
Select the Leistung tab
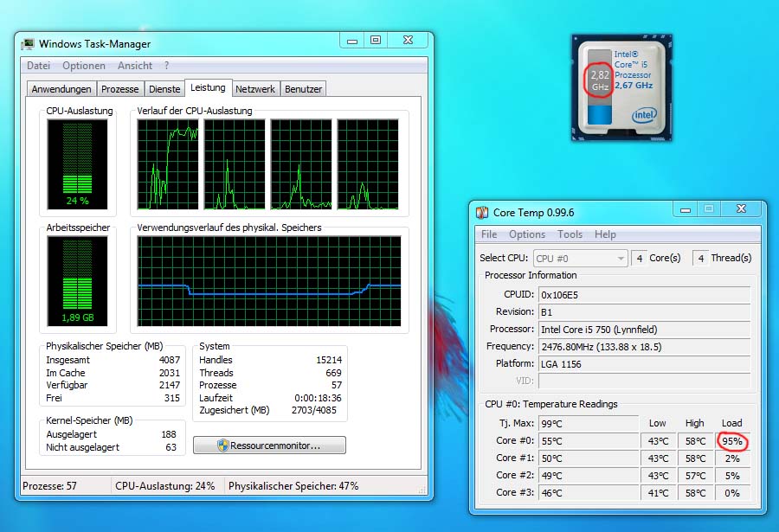tap(208, 87)
